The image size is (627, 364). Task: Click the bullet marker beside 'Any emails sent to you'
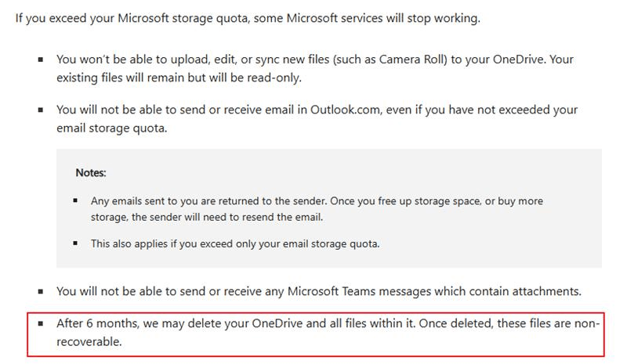click(x=75, y=200)
